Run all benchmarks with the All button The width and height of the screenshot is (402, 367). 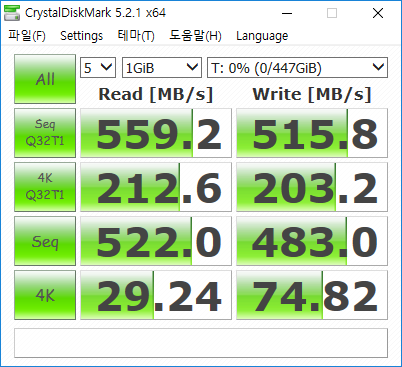click(x=45, y=79)
